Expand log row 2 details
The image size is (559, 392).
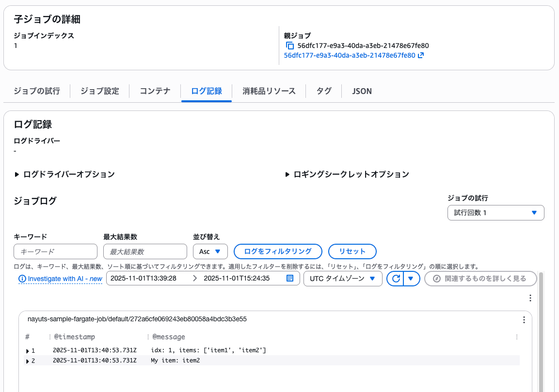coord(28,361)
